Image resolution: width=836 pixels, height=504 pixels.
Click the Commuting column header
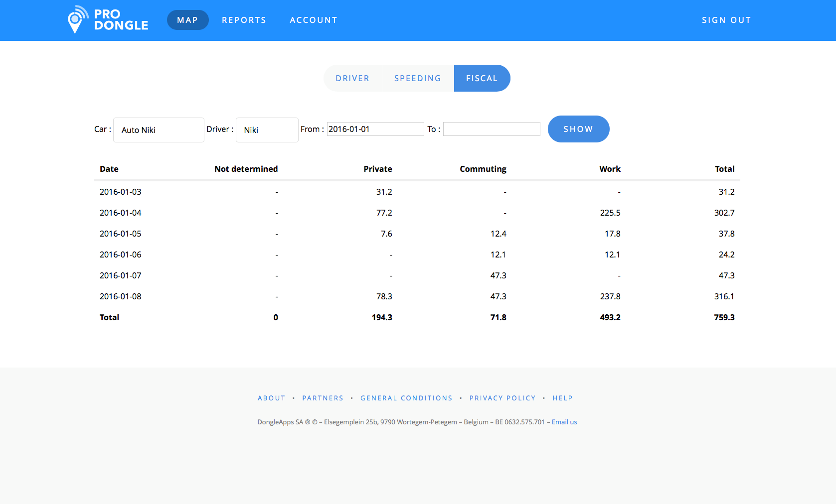pos(483,169)
